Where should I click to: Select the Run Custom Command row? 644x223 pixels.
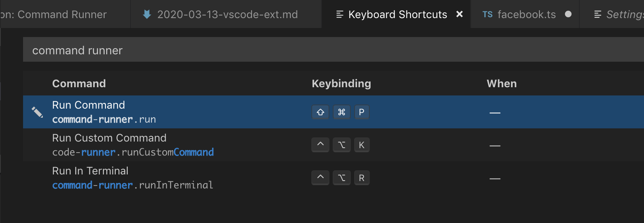(165, 145)
